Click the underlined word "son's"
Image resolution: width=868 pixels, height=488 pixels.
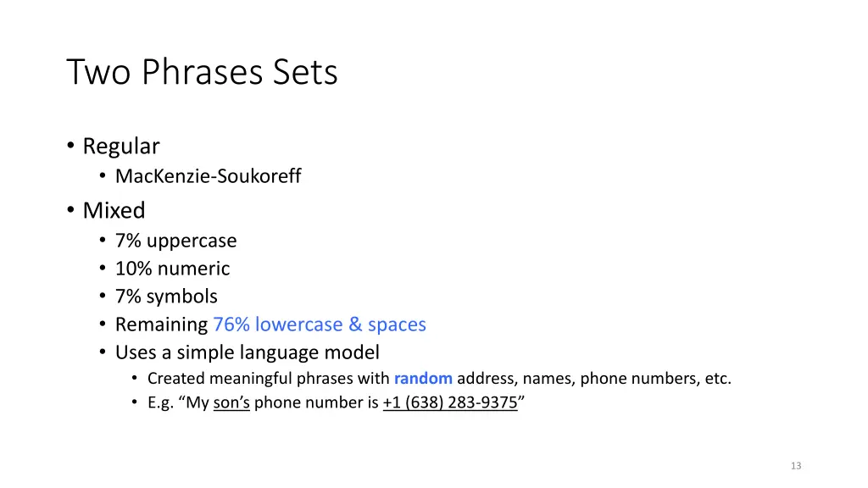pyautogui.click(x=231, y=402)
